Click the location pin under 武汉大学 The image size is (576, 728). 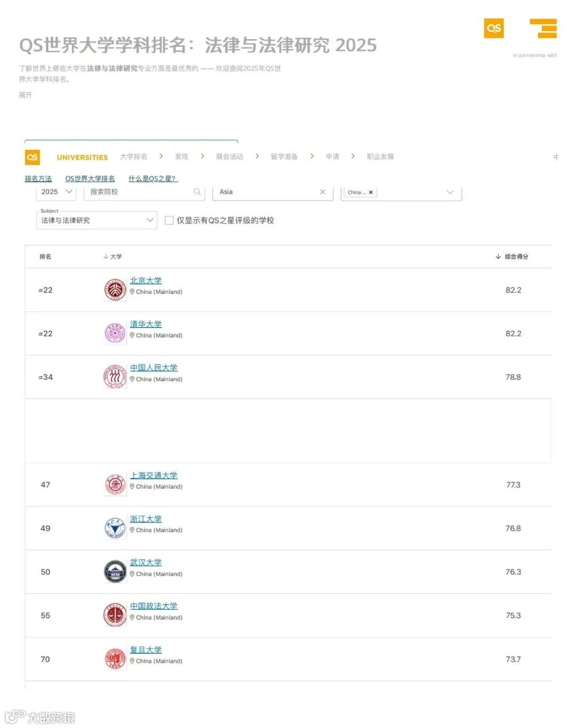132,574
